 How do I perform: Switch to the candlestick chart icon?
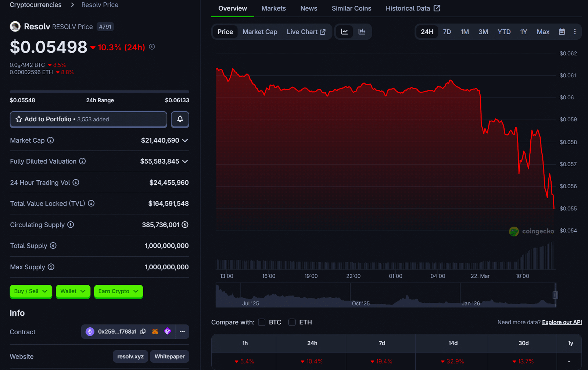point(362,32)
